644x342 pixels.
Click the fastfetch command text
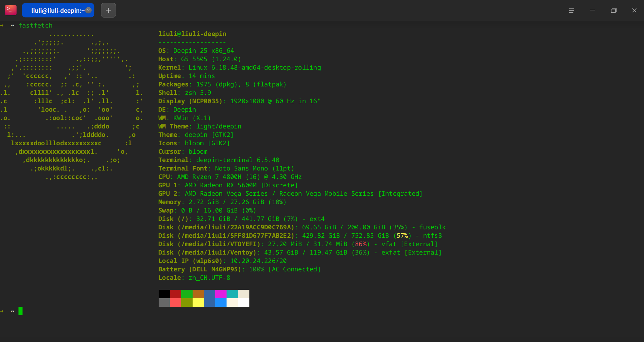[x=36, y=25]
